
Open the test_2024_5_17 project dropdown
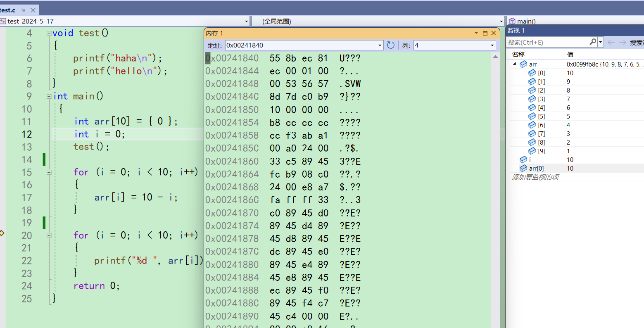246,21
